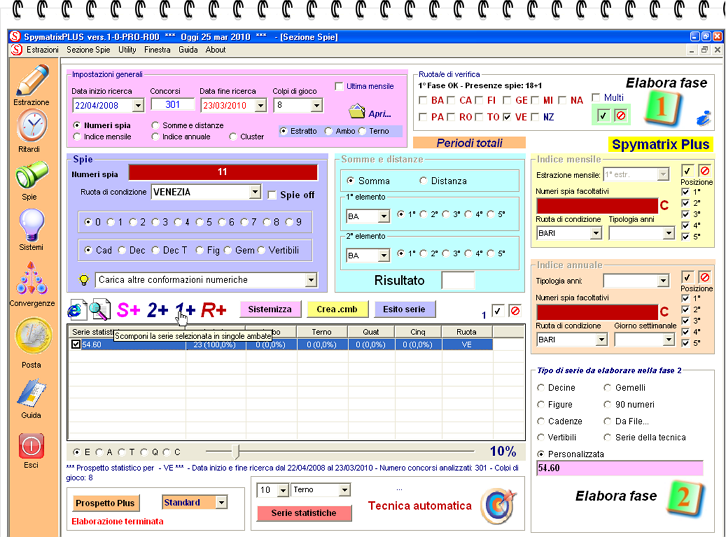The height and width of the screenshot is (537, 726).
Task: Select all wheels with green check icon
Action: coord(602,115)
